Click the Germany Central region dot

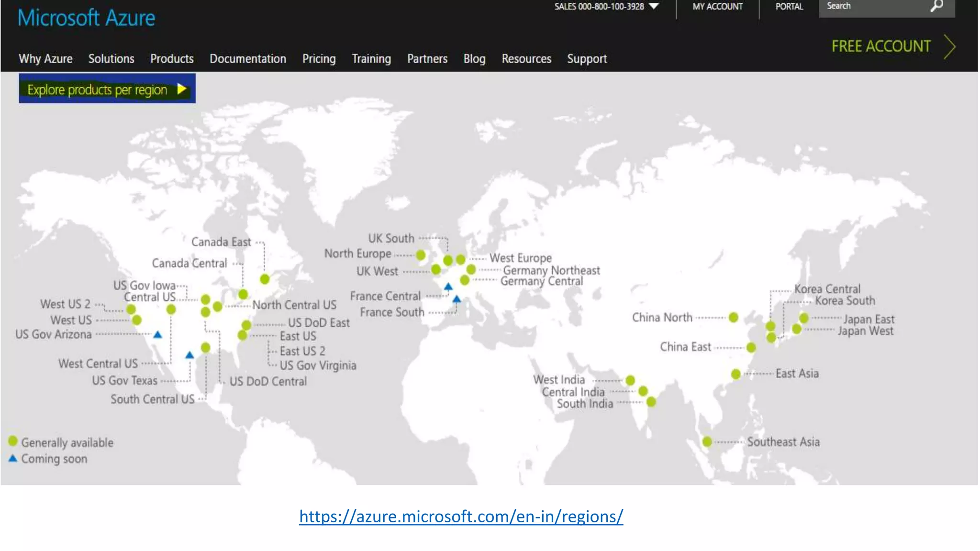point(465,280)
